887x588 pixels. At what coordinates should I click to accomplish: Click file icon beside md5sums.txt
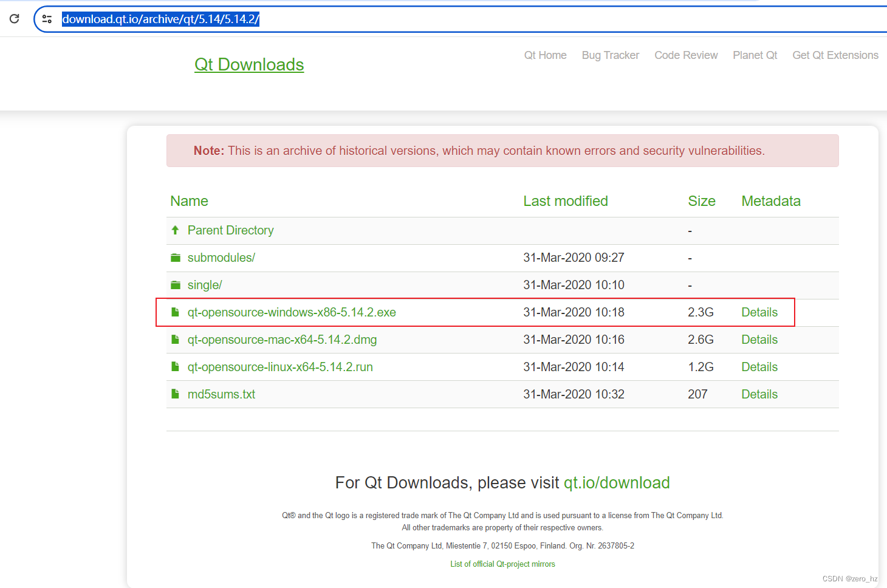(175, 394)
